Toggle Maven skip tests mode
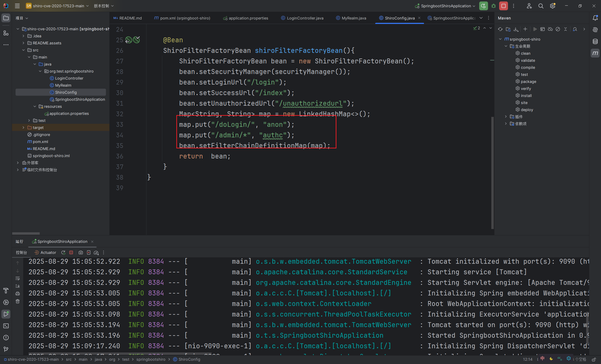 click(x=558, y=29)
